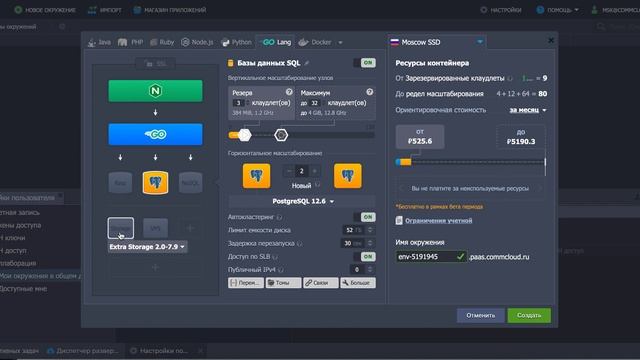Screen dimensions: 640x360
Task: Open the PostgreSQL 12.6 version dropdown
Action: click(x=302, y=201)
